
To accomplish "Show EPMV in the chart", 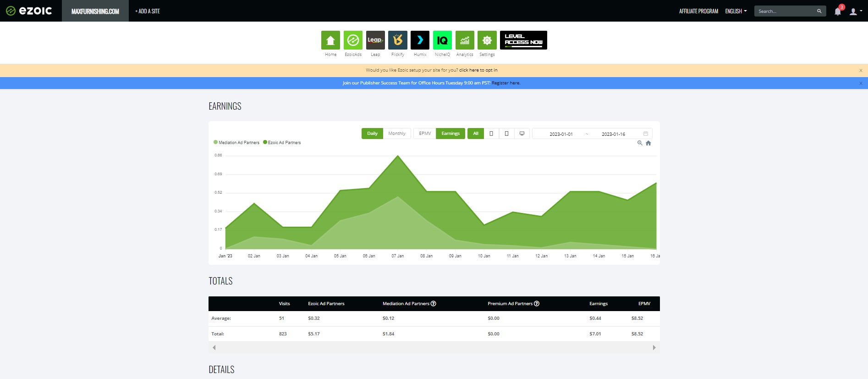I will [425, 134].
